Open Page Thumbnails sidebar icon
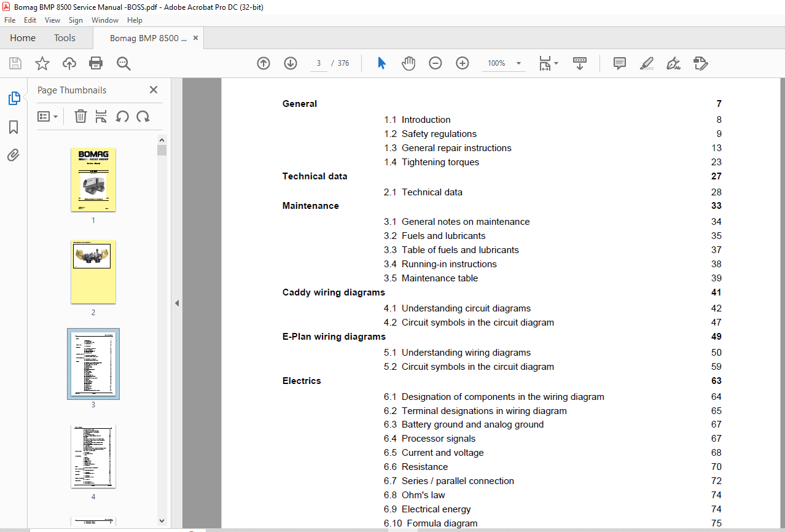 click(x=14, y=98)
